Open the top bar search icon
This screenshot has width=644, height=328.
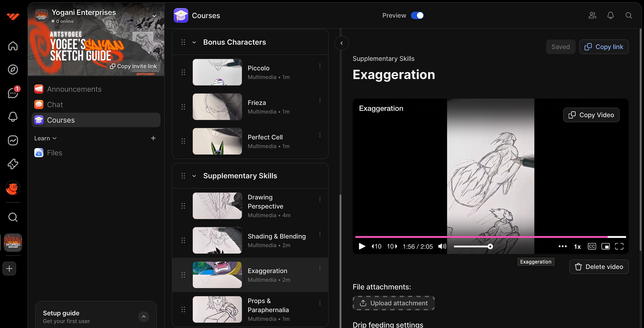[629, 16]
